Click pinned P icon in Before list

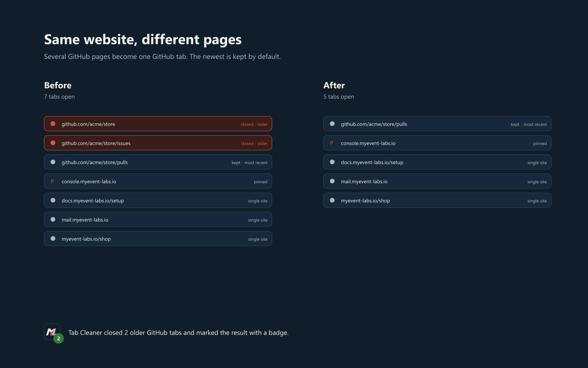[52, 181]
